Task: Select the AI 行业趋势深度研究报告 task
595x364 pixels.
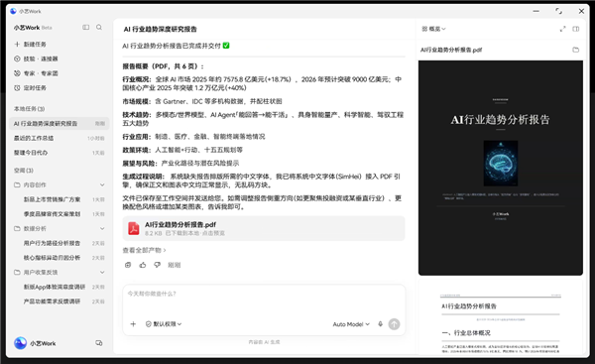Action: [x=59, y=123]
